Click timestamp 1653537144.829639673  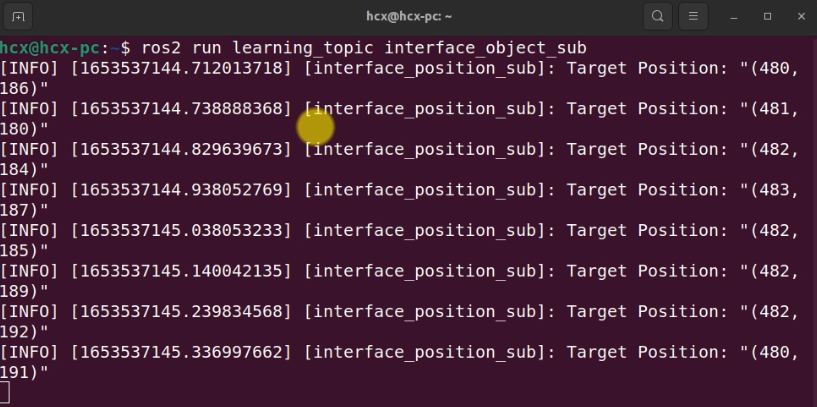[x=180, y=149]
